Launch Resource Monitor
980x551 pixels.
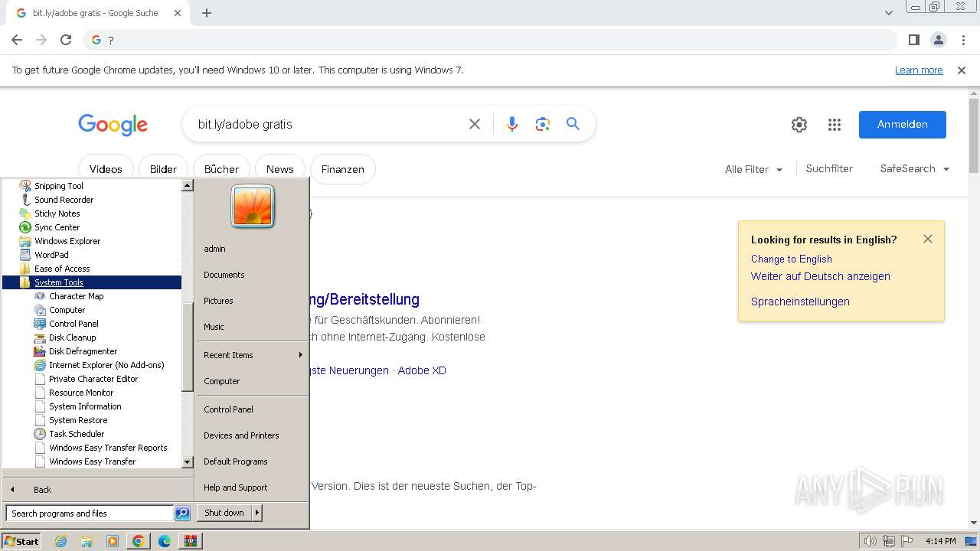[81, 393]
